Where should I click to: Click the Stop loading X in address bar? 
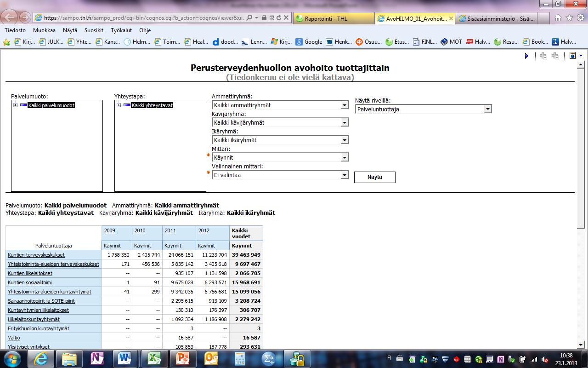pos(286,18)
